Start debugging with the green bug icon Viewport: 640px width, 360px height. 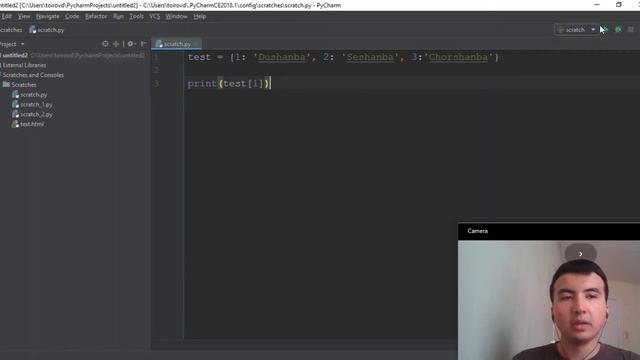tap(618, 29)
